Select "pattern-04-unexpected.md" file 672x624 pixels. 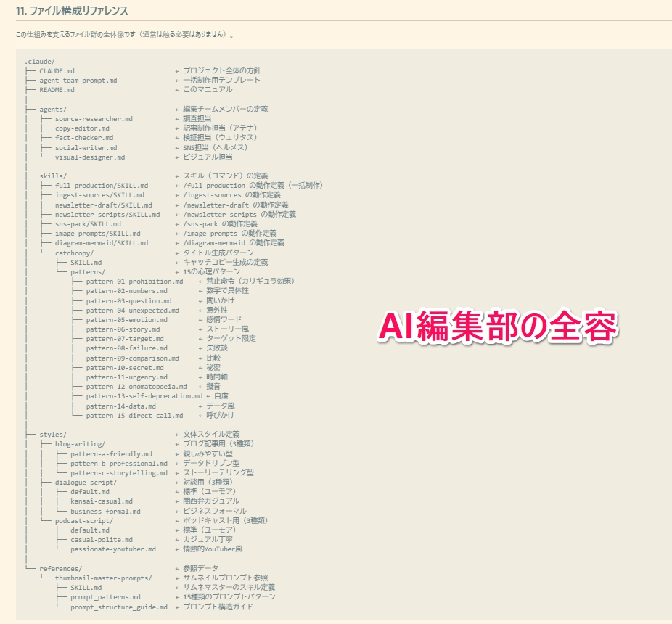pyautogui.click(x=132, y=311)
